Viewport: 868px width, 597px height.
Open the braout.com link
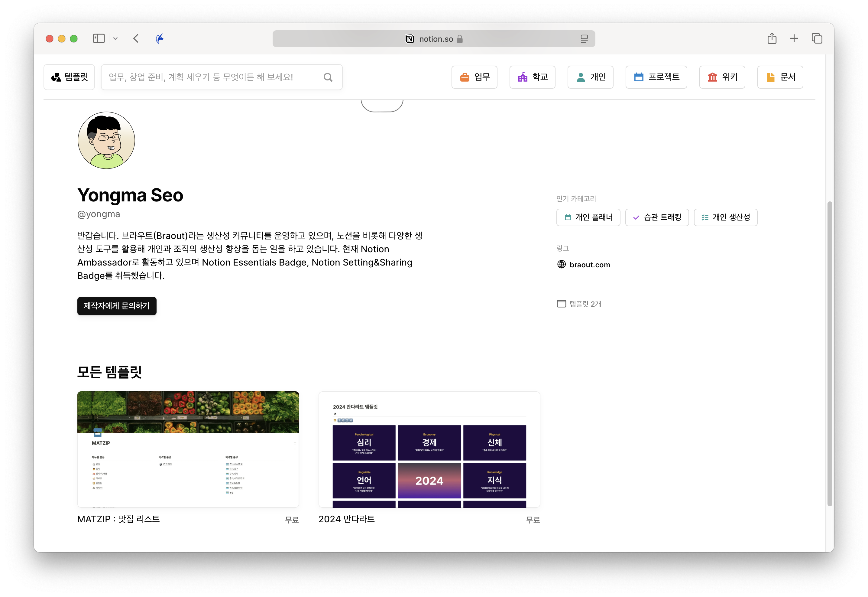point(590,265)
